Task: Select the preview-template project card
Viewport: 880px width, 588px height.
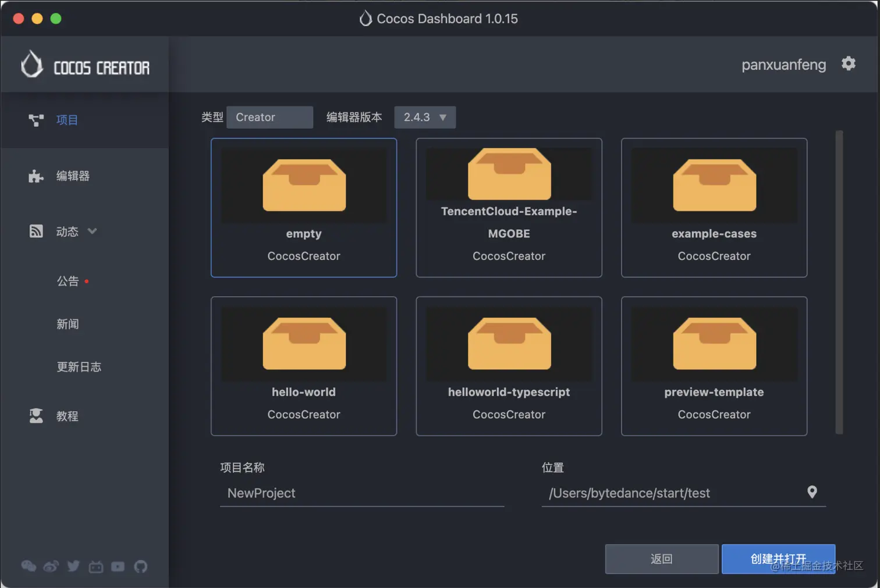Action: point(714,366)
